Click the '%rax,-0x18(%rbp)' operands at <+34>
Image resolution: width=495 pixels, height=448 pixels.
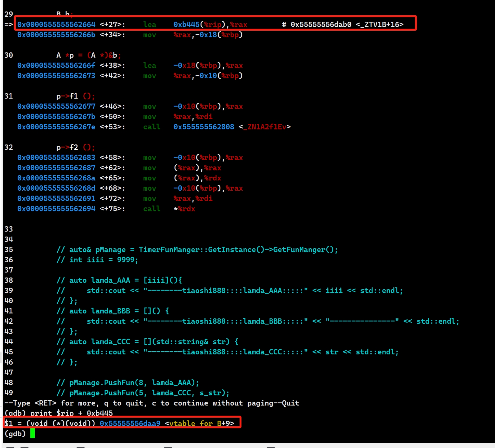pyautogui.click(x=208, y=35)
